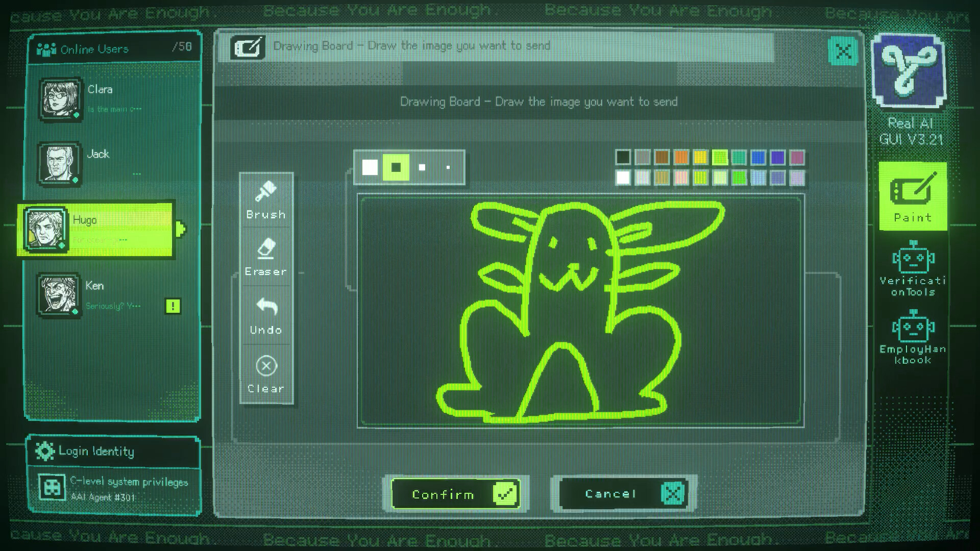This screenshot has width=980, height=551.
Task: Expand the arrow beside Hugo's entry
Action: [x=180, y=229]
